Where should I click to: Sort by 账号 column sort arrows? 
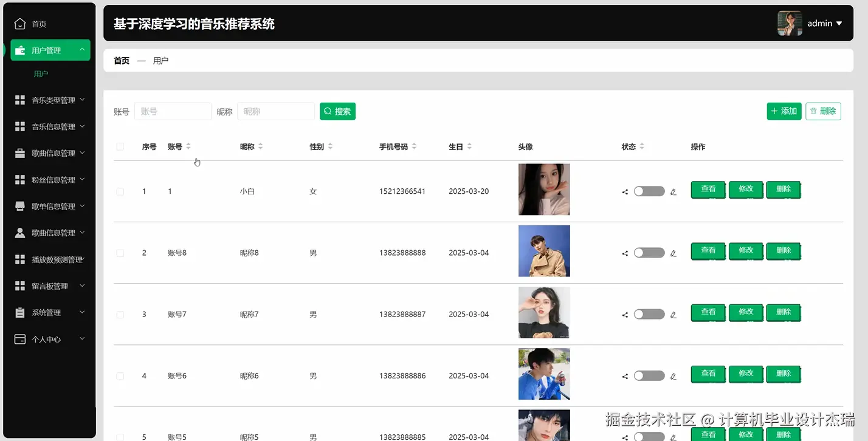[188, 146]
